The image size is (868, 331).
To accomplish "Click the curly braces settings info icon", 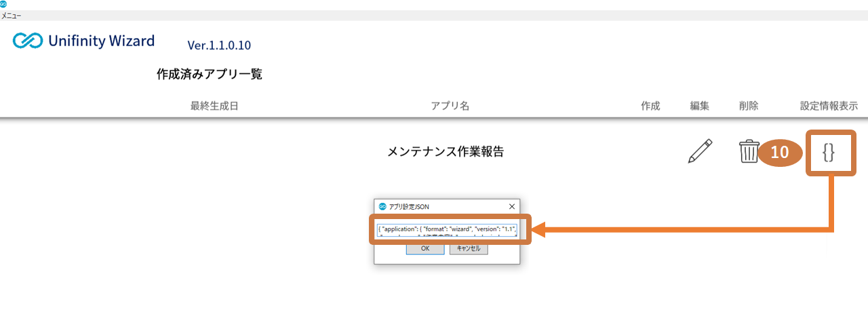I will 828,153.
